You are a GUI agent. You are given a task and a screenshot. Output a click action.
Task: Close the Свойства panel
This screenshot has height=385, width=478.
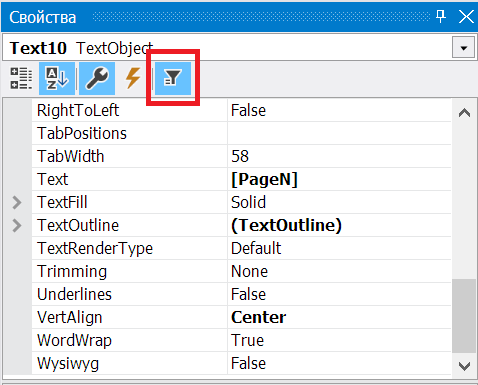tap(466, 16)
